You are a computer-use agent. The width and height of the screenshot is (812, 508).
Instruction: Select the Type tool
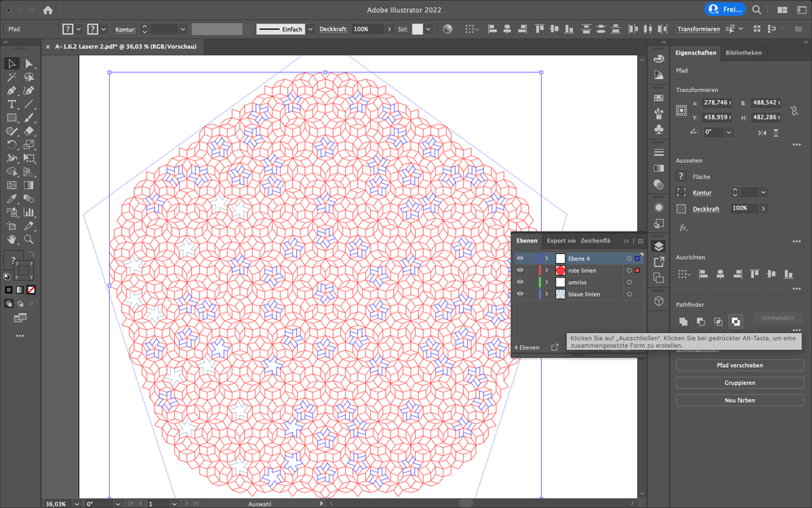12,104
